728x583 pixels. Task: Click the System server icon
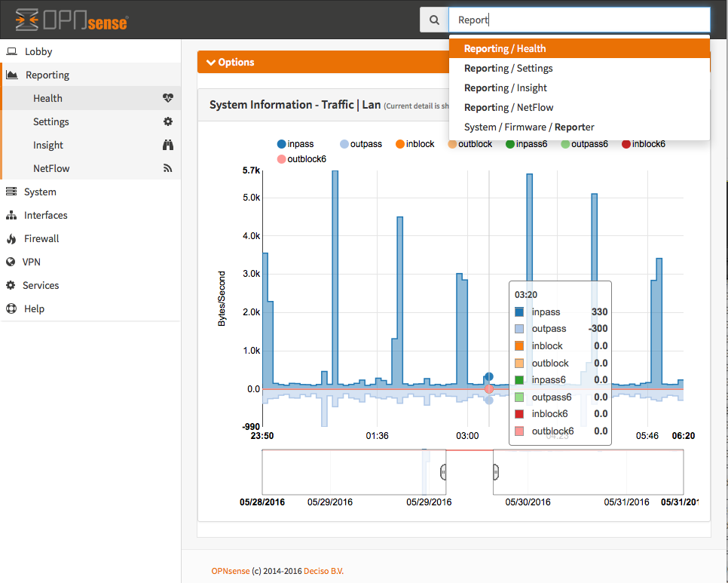tap(11, 192)
